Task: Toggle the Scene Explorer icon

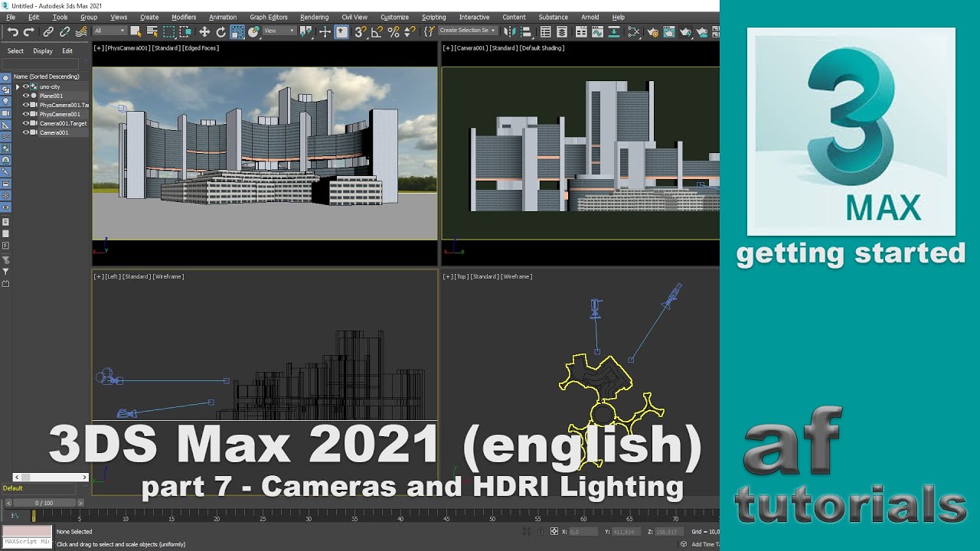Action: click(545, 31)
